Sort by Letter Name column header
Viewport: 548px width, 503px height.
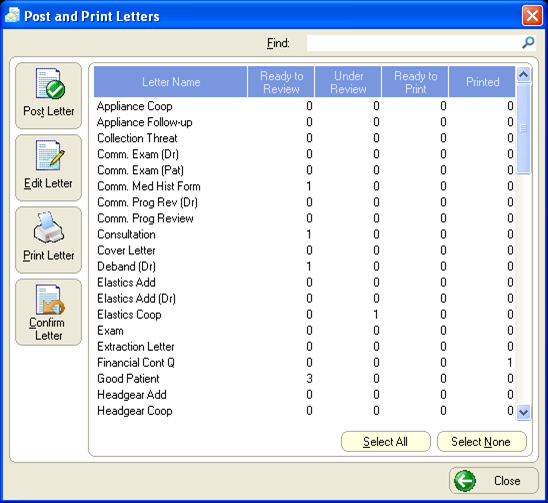(x=171, y=82)
